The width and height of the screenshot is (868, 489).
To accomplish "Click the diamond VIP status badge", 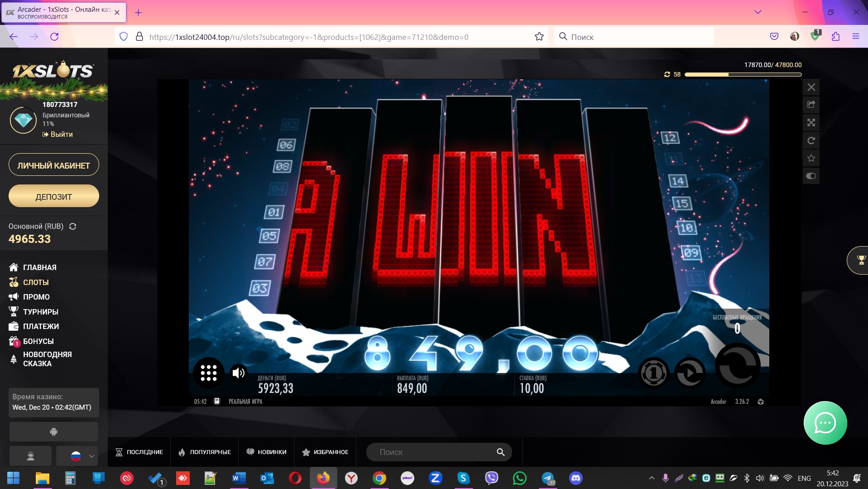I will coord(23,120).
